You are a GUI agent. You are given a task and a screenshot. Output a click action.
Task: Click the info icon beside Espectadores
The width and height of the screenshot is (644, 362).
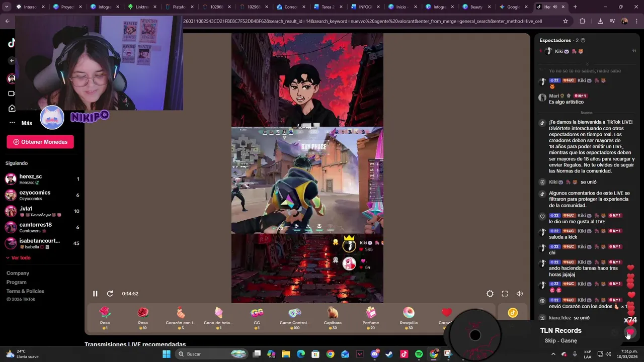tap(583, 40)
